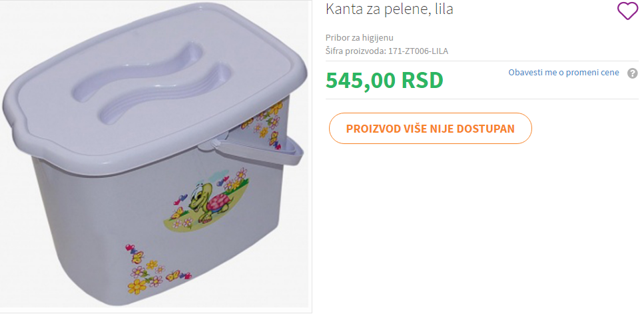Click the yellow flower decal at bin's bottom corner
The image size is (644, 314).
pyautogui.click(x=137, y=285)
